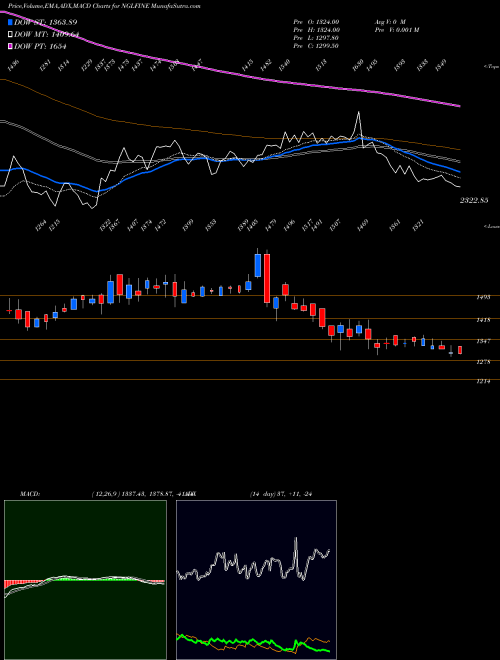Click the 1418 price level label
The width and height of the screenshot is (500, 660).
tap(483, 320)
